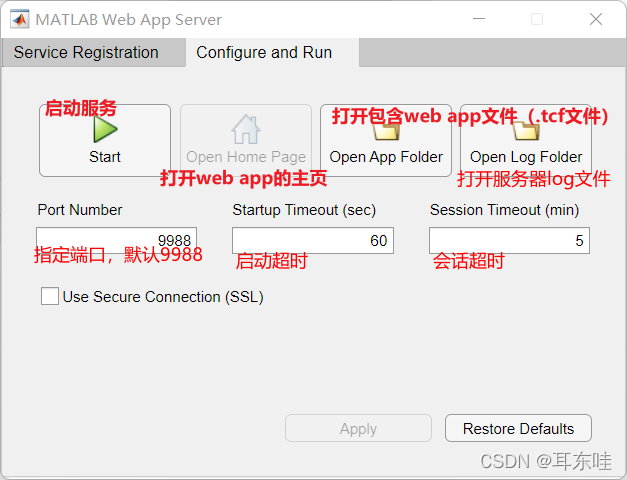Click the Restore Defaults button

coord(518,428)
